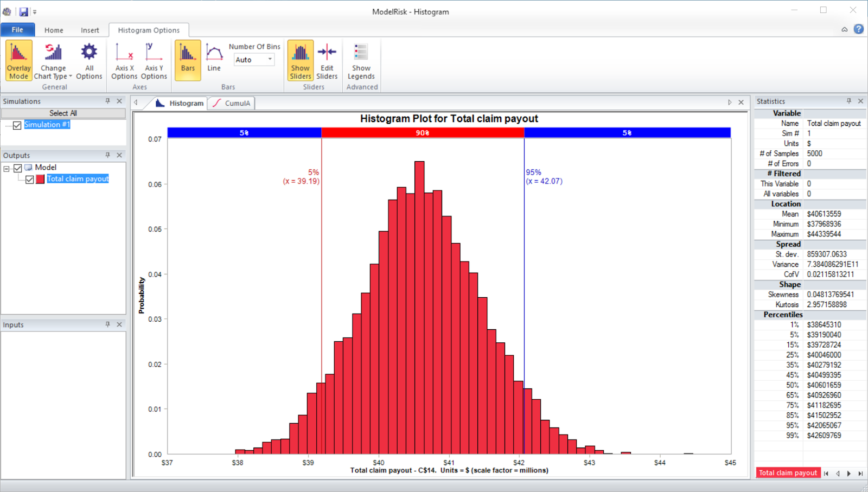The height and width of the screenshot is (492, 868).
Task: Customize Quick Access Toolbar dropdown
Action: pyautogui.click(x=34, y=11)
